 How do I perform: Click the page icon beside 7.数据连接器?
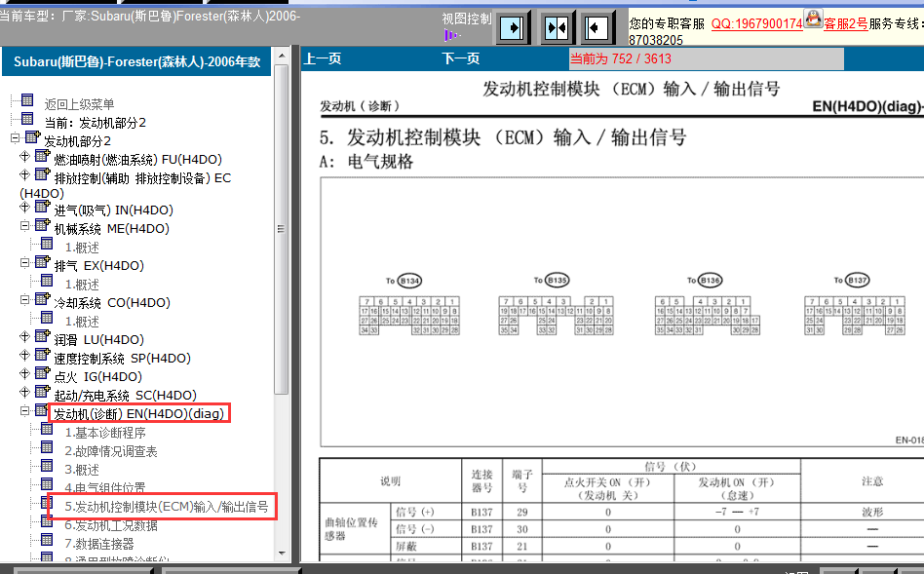[47, 539]
